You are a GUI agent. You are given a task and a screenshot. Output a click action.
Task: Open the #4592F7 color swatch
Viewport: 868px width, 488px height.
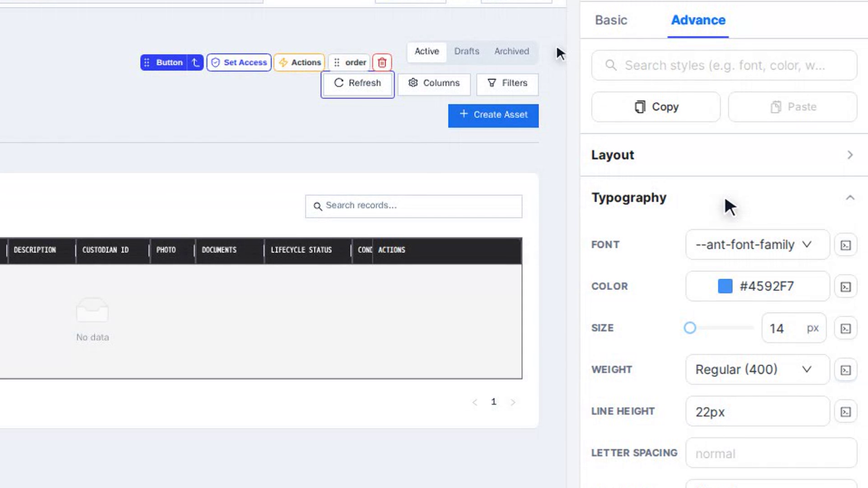coord(725,286)
